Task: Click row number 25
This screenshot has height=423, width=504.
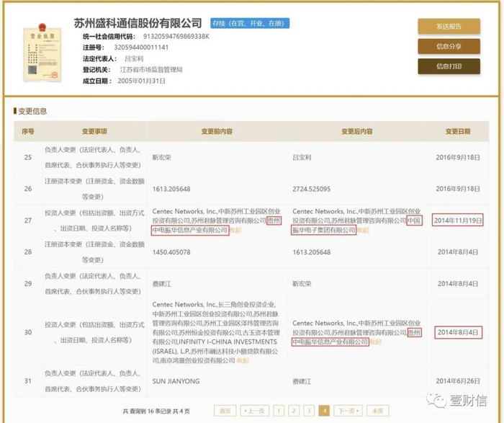Action: point(28,157)
